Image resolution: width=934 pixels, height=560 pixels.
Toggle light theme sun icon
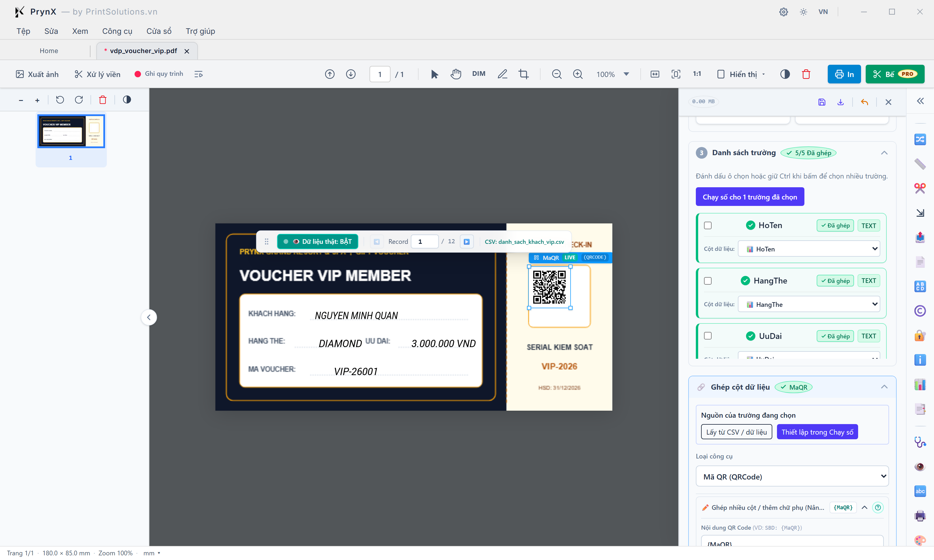pos(803,12)
